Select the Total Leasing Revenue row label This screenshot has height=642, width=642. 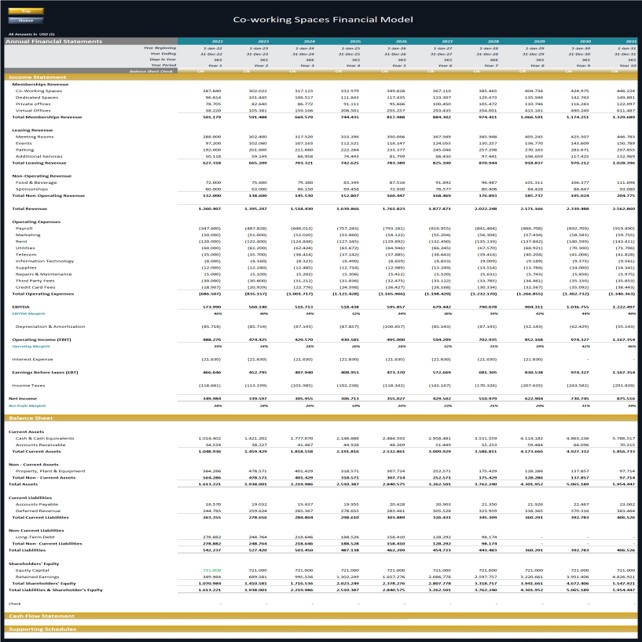coord(39,163)
